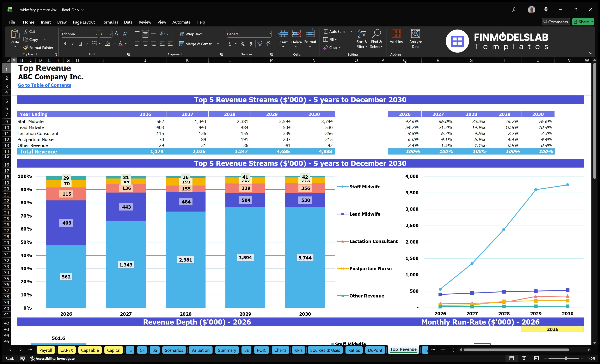
Task: Open Sort & Filter options
Action: pyautogui.click(x=362, y=39)
